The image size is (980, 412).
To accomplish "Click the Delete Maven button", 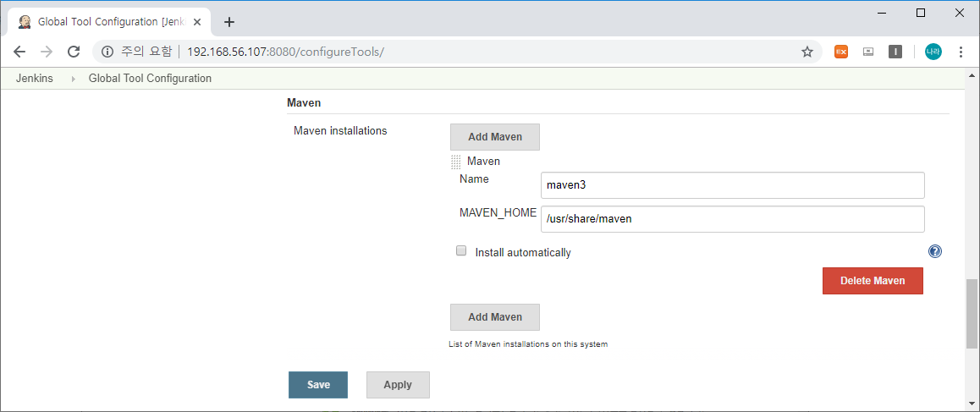I will 873,281.
